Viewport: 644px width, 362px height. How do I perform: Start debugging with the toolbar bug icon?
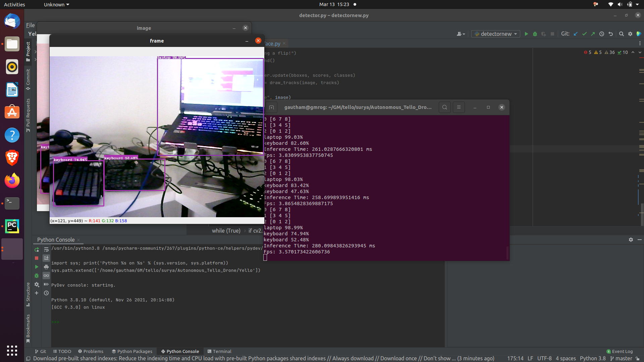pyautogui.click(x=535, y=34)
